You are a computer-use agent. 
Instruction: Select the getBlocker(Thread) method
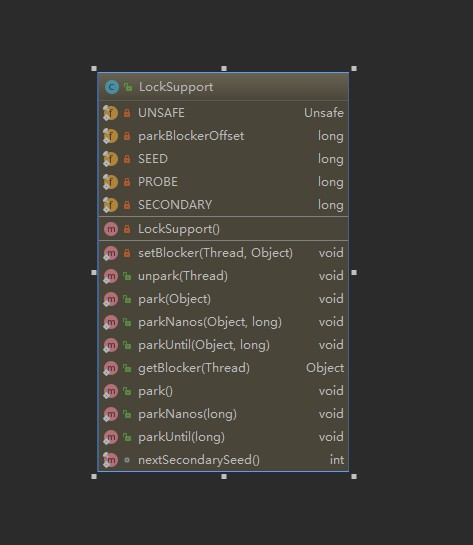tap(194, 368)
